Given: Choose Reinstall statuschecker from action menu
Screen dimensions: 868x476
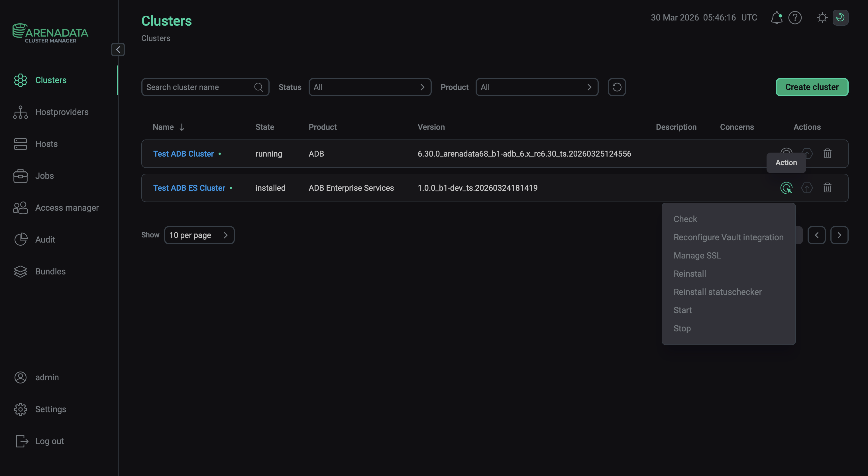Looking at the screenshot, I should click(x=717, y=292).
